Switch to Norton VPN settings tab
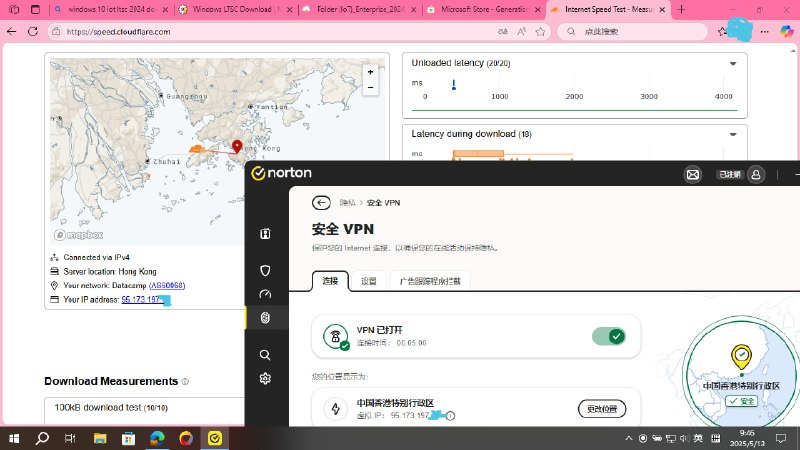Viewport: 800px width, 450px height. click(x=368, y=281)
